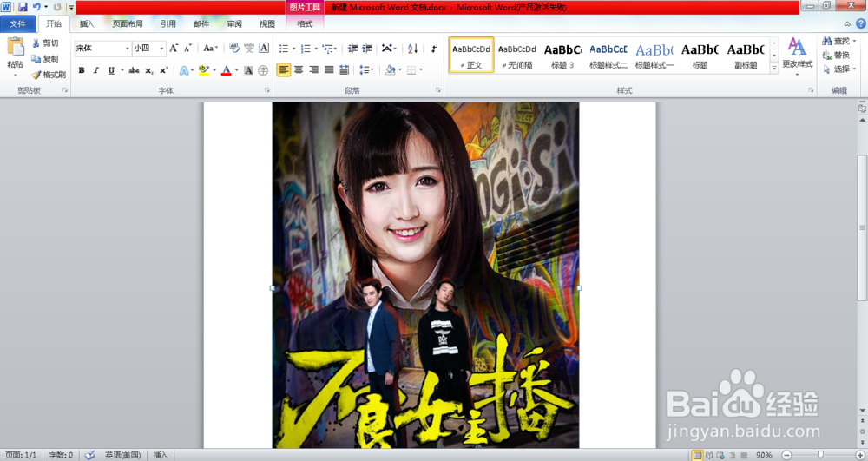Viewport: 868px width, 461px height.
Task: Open the Font dialog launcher (字体 group)
Action: pos(267,90)
